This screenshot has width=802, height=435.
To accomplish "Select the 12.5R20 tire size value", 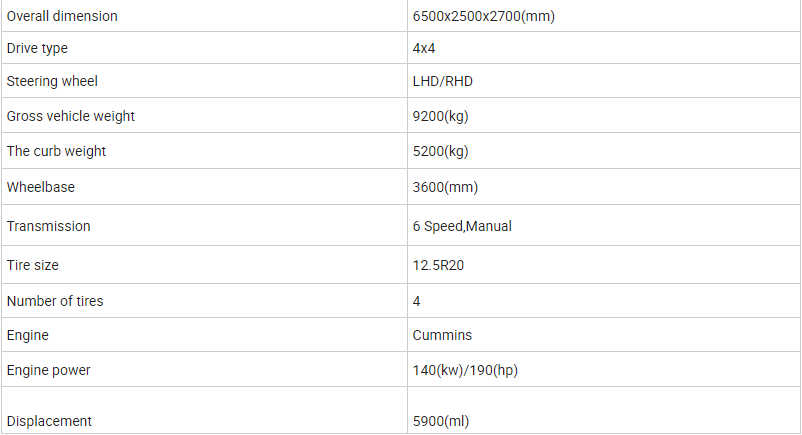I will click(x=438, y=265).
